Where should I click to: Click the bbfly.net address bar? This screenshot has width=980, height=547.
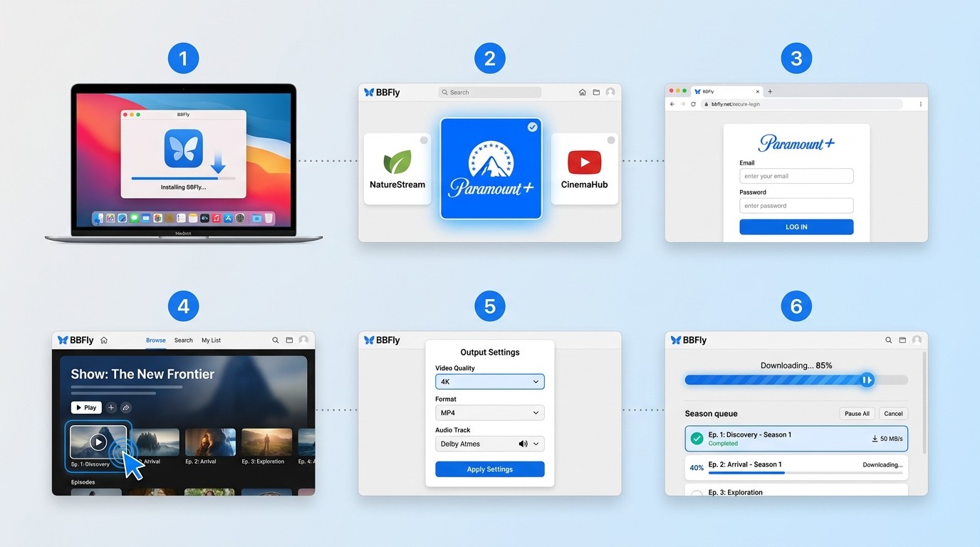click(802, 104)
